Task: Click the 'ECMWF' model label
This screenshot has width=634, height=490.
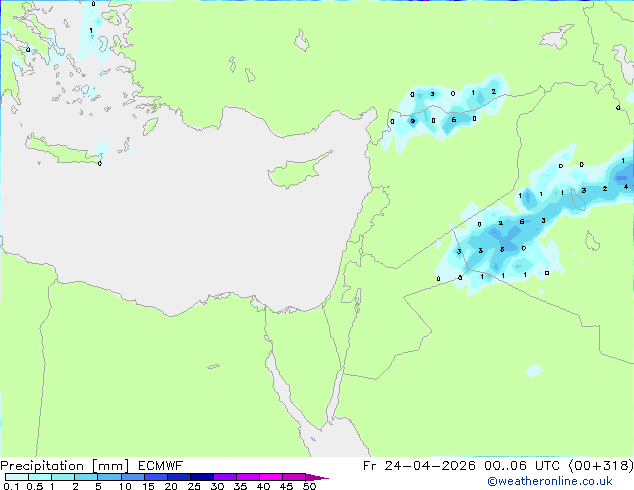Action: (160, 466)
